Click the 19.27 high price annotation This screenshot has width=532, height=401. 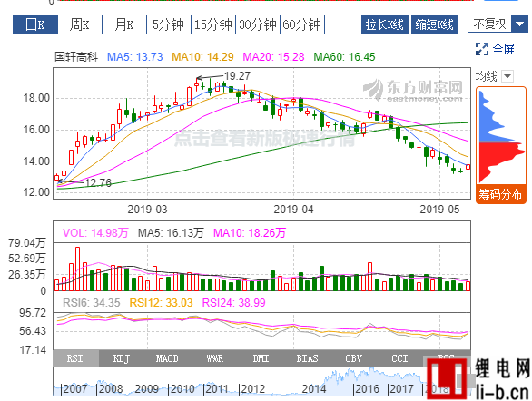coord(237,76)
